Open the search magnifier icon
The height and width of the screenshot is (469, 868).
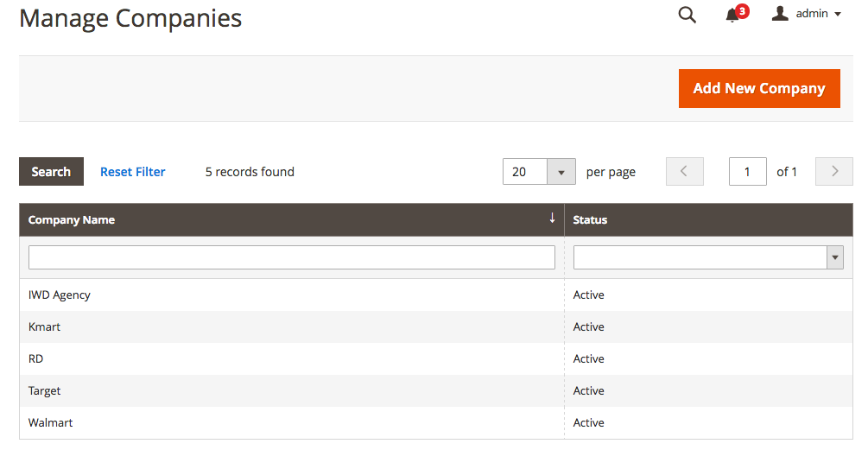[687, 15]
